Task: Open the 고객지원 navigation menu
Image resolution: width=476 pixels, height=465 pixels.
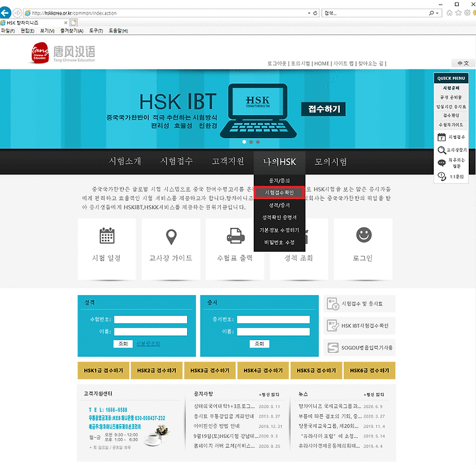Action: [228, 161]
